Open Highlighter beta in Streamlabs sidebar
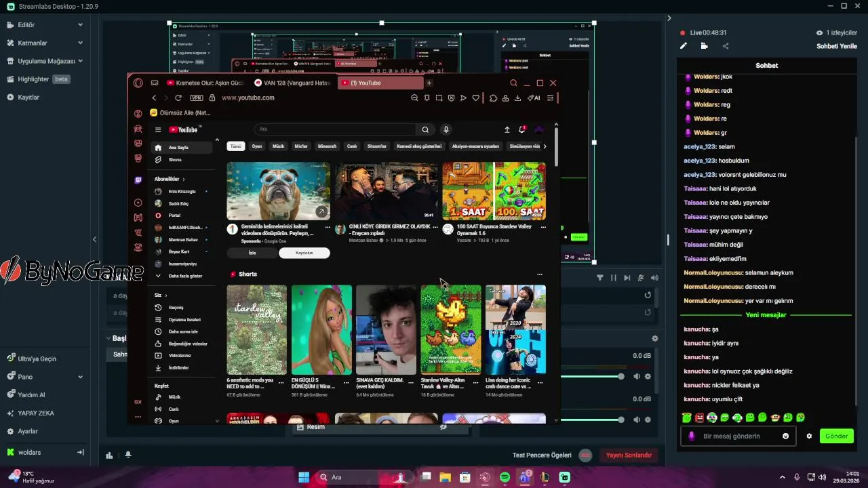The width and height of the screenshot is (868, 488). (x=39, y=79)
